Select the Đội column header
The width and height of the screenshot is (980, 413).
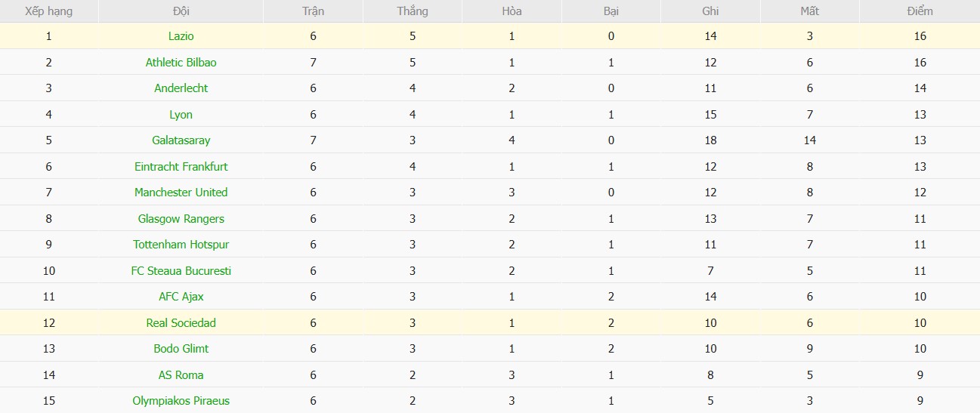coord(181,11)
